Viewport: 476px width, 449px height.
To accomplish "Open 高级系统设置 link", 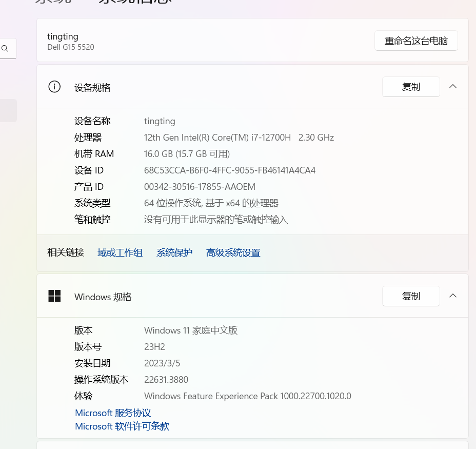I will (233, 253).
